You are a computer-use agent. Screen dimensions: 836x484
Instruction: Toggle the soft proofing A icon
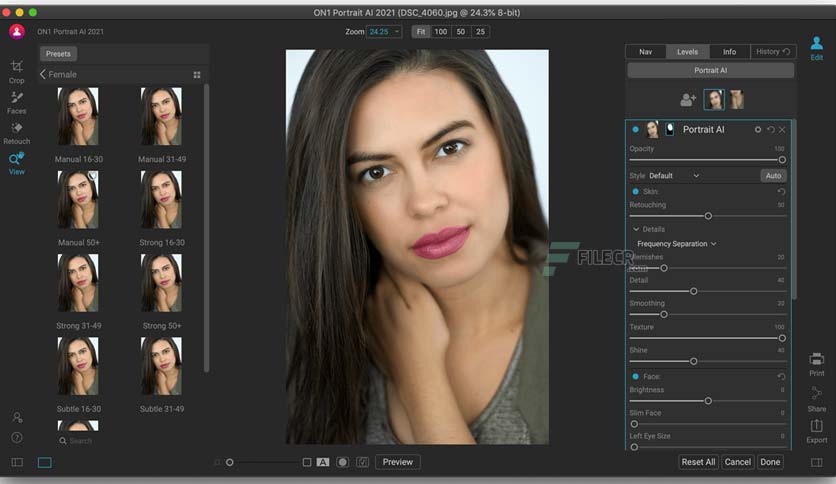(x=323, y=462)
